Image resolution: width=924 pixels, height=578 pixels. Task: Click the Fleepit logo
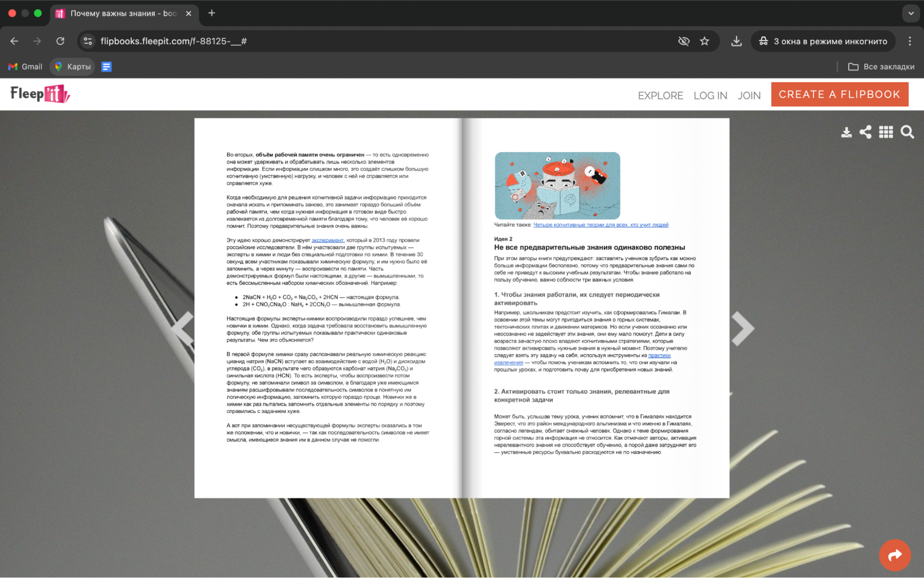[x=40, y=94]
